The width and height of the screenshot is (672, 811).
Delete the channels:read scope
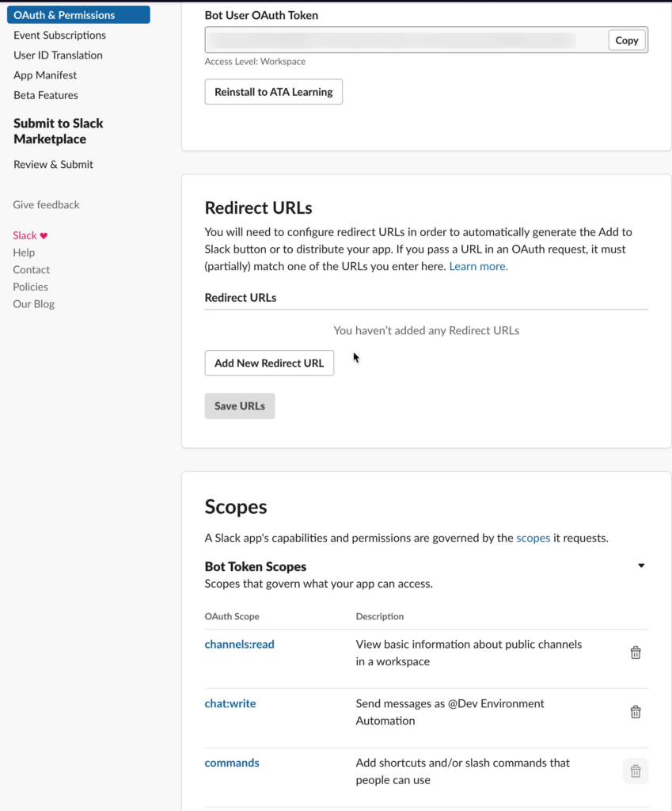click(x=636, y=653)
